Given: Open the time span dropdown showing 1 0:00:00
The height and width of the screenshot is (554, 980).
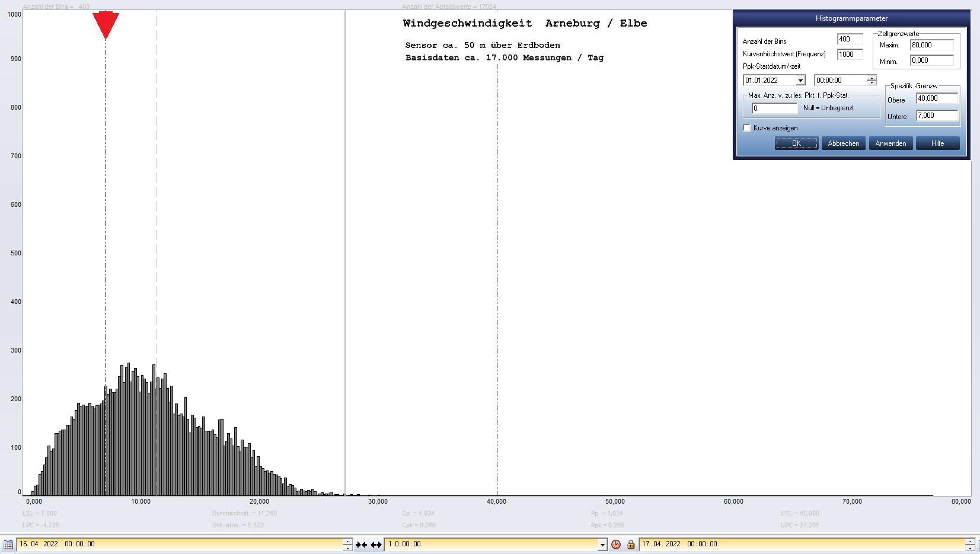Looking at the screenshot, I should [x=602, y=544].
